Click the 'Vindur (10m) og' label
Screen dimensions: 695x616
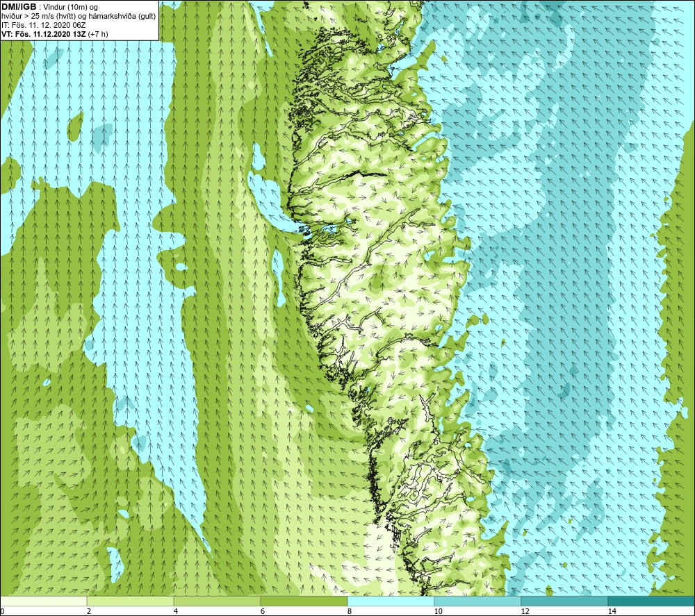[x=72, y=8]
